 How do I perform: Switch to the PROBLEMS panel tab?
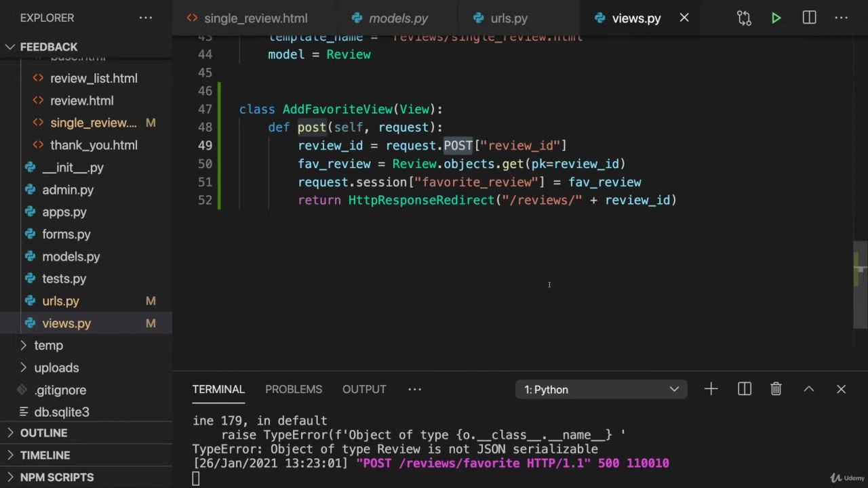click(294, 389)
